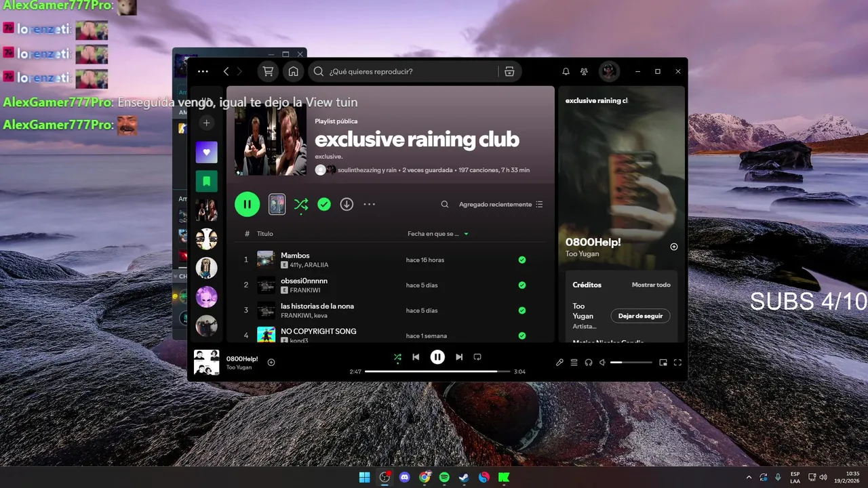868x488 pixels.
Task: Open the shopping cart icon
Action: 269,71
